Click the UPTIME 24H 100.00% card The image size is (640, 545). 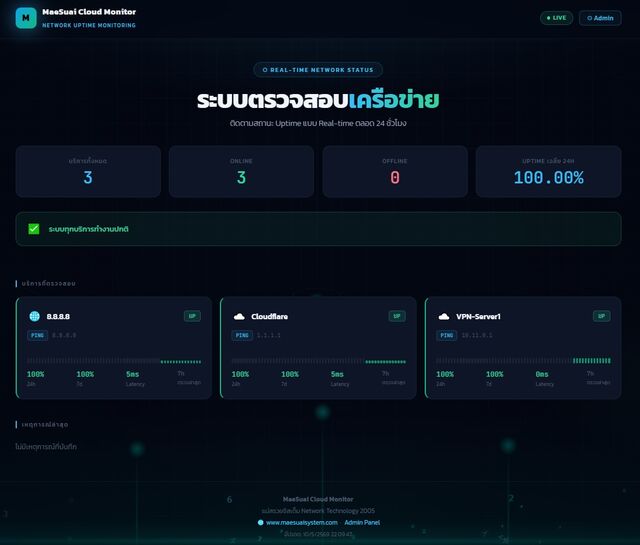tap(549, 171)
